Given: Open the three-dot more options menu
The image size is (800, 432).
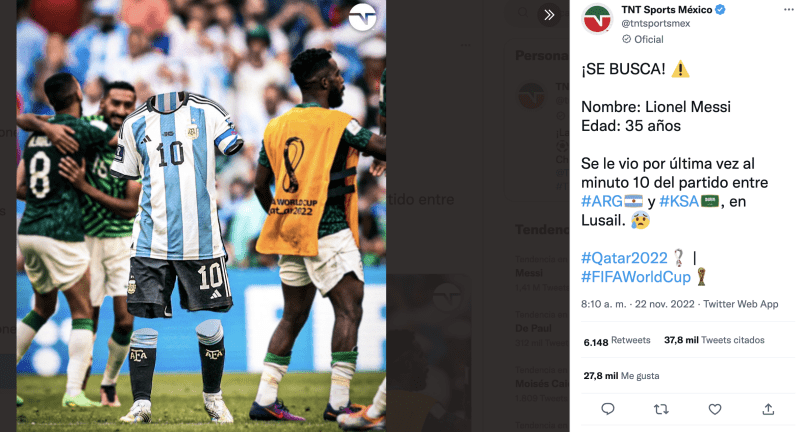Looking at the screenshot, I should coord(789,10).
